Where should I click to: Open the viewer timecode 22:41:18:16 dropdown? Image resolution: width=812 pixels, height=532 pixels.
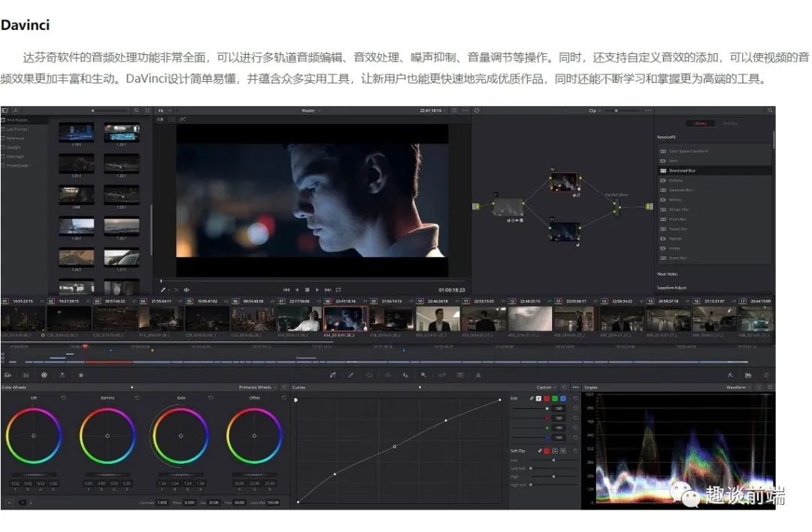pos(433,110)
